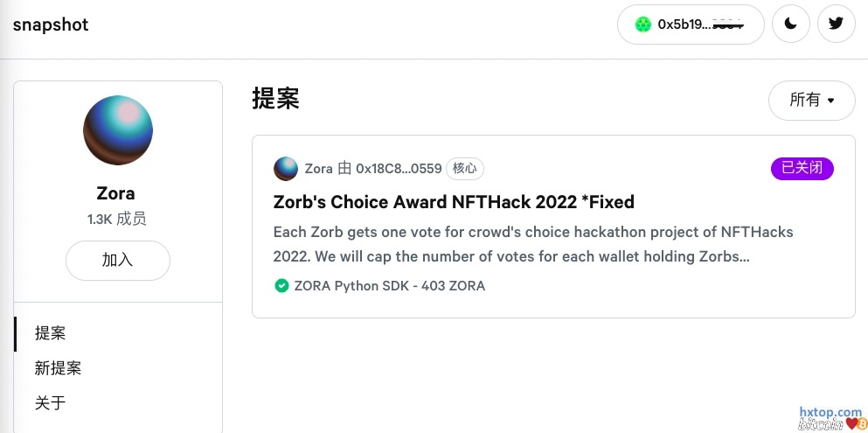868x433 pixels.
Task: Click the small Zora avatar in proposal
Action: (286, 169)
